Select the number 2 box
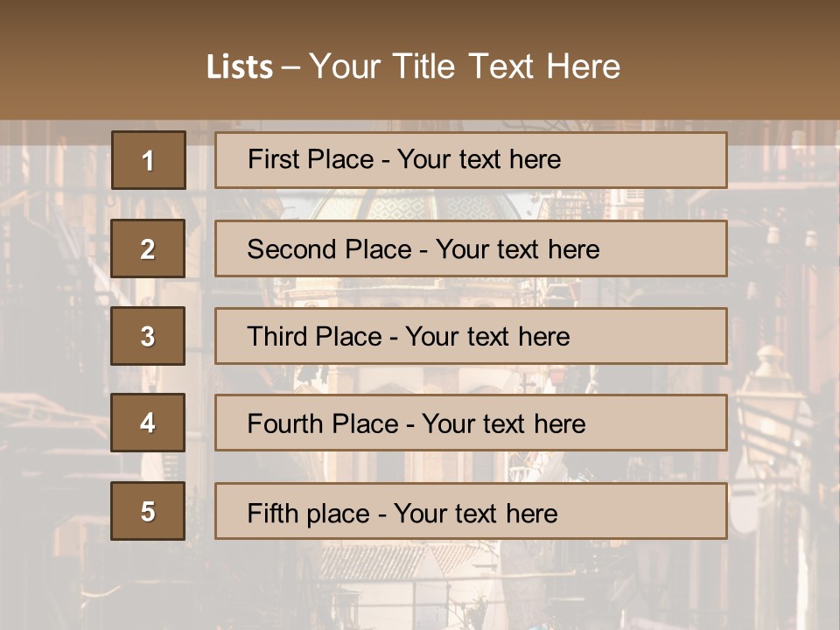840x630 pixels. coord(148,248)
